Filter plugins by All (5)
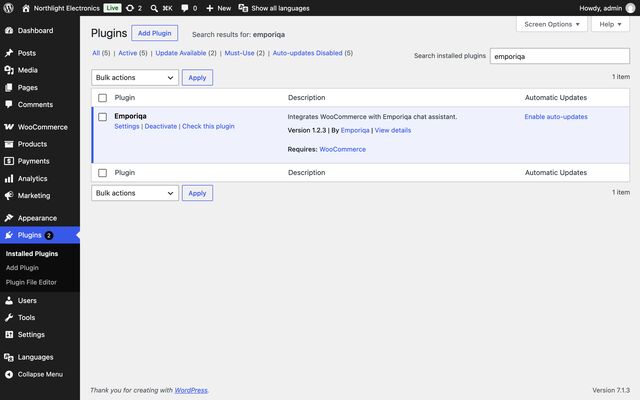The height and width of the screenshot is (400, 640). (101, 53)
